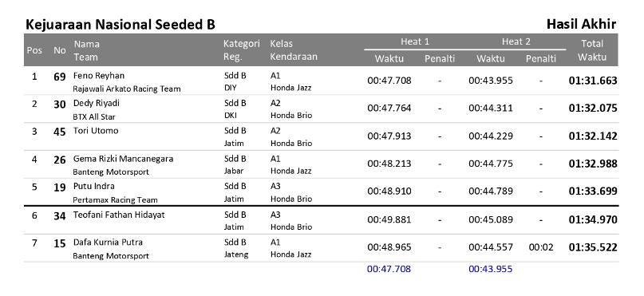Click the Kategori Reg. column header
This screenshot has width=644, height=296.
point(242,50)
